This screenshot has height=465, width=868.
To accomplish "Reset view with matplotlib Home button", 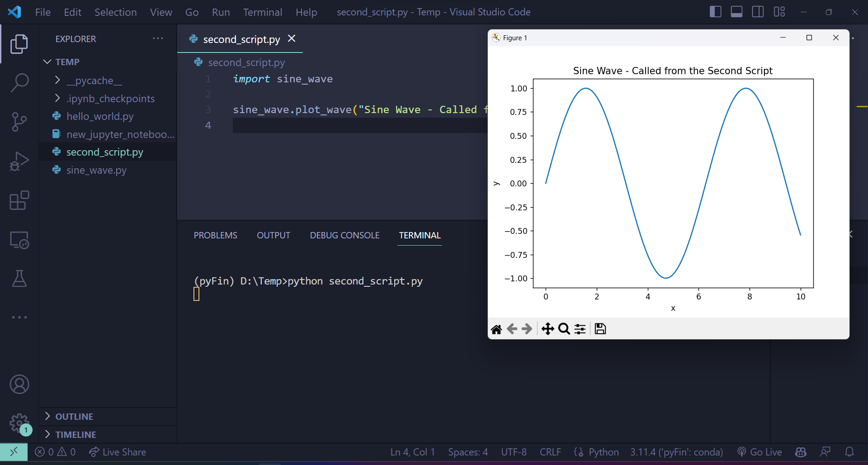I will point(496,329).
